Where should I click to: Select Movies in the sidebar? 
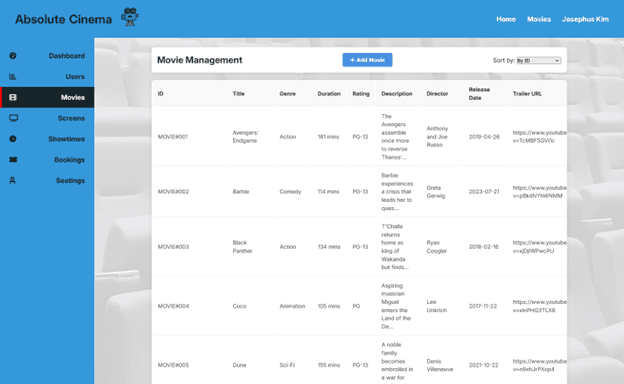tap(47, 97)
